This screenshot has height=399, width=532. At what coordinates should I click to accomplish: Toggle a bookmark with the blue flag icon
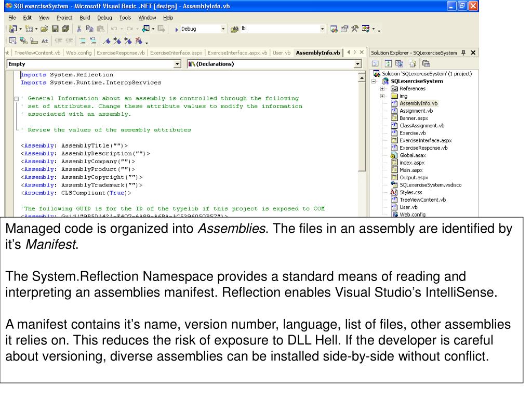pyautogui.click(x=107, y=41)
